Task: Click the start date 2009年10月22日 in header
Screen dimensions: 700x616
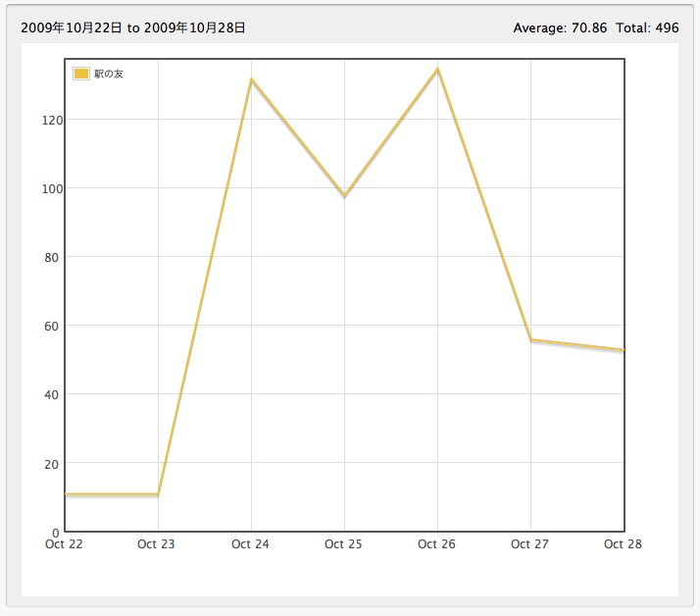Action: pyautogui.click(x=72, y=27)
